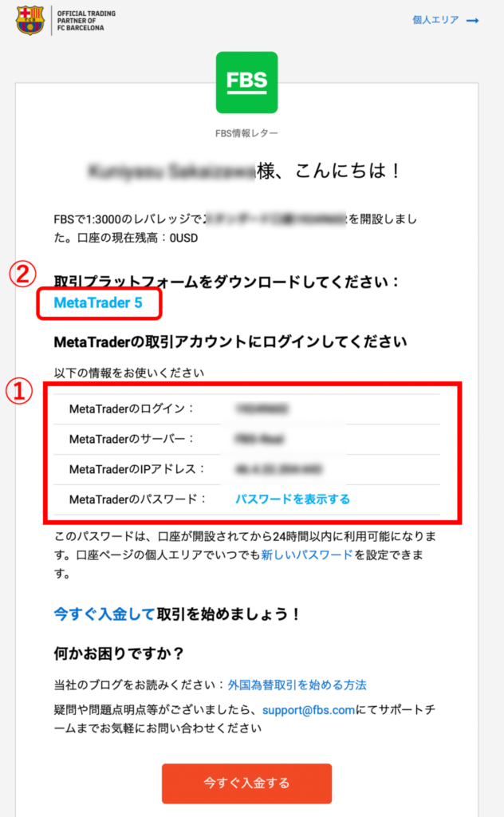The height and width of the screenshot is (817, 504).
Task: Click the orange 今すぐ入金する button
Action: tap(246, 783)
